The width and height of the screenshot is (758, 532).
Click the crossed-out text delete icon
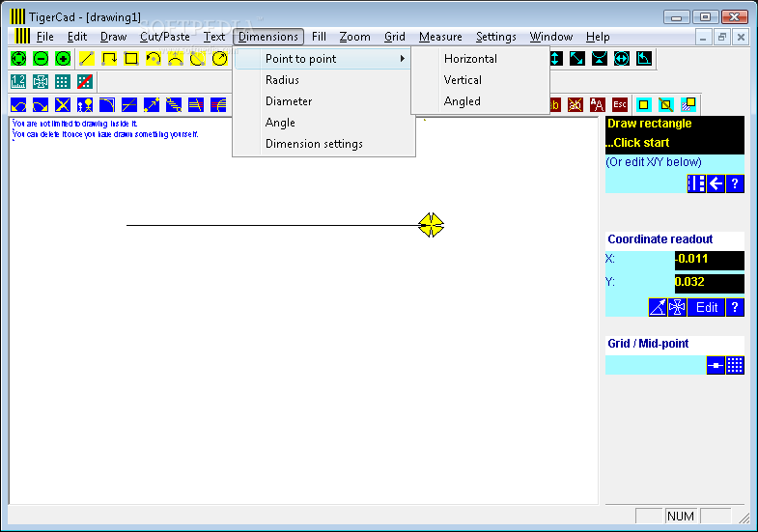[x=576, y=105]
